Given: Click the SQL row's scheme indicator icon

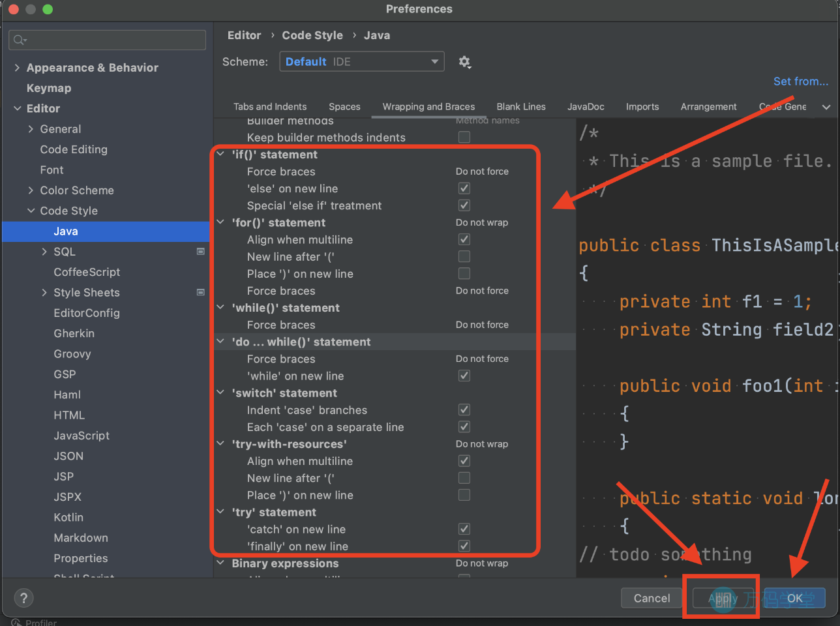Looking at the screenshot, I should pyautogui.click(x=201, y=252).
